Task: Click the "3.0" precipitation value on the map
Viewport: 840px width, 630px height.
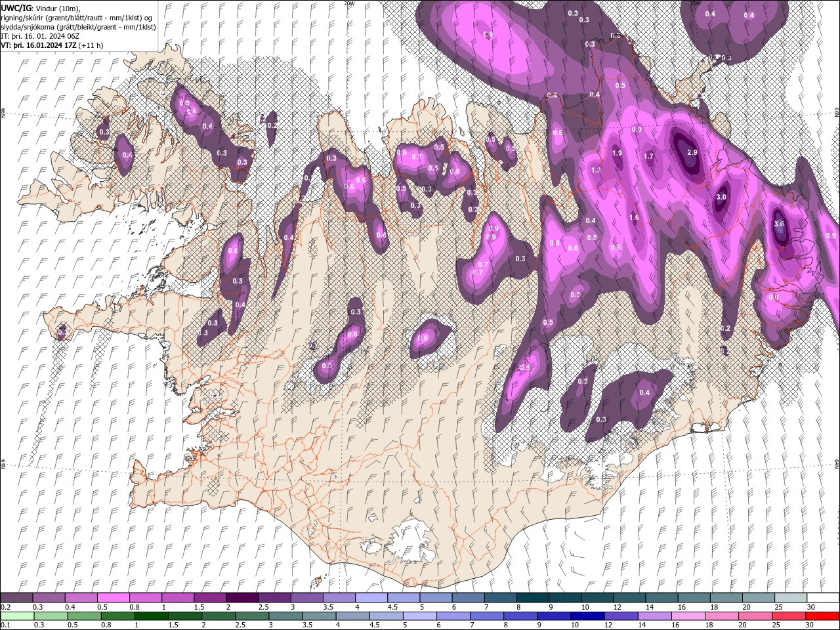Action: (721, 197)
